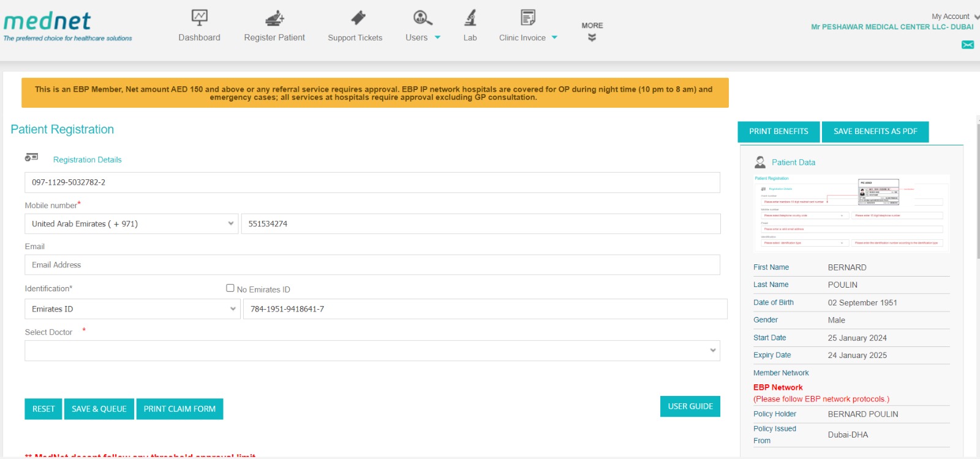
Task: Open the Dashboard monitor icon
Action: click(x=200, y=17)
